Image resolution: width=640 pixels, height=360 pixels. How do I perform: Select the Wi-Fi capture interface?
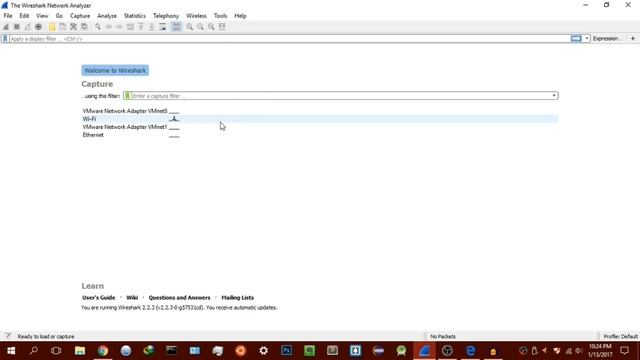pos(320,119)
